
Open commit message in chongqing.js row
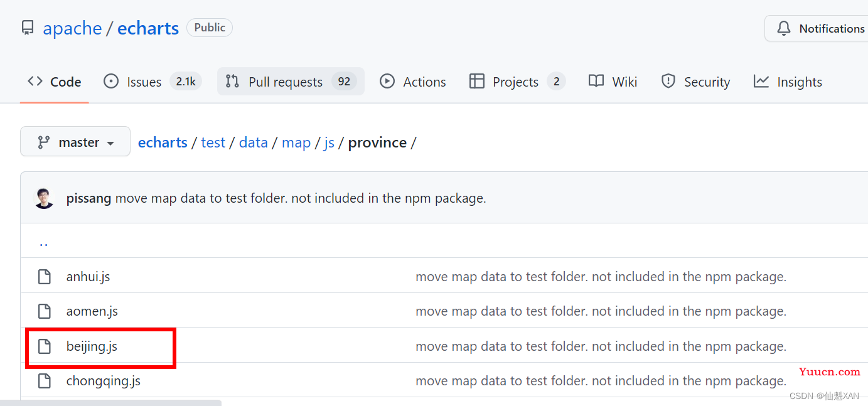601,381
